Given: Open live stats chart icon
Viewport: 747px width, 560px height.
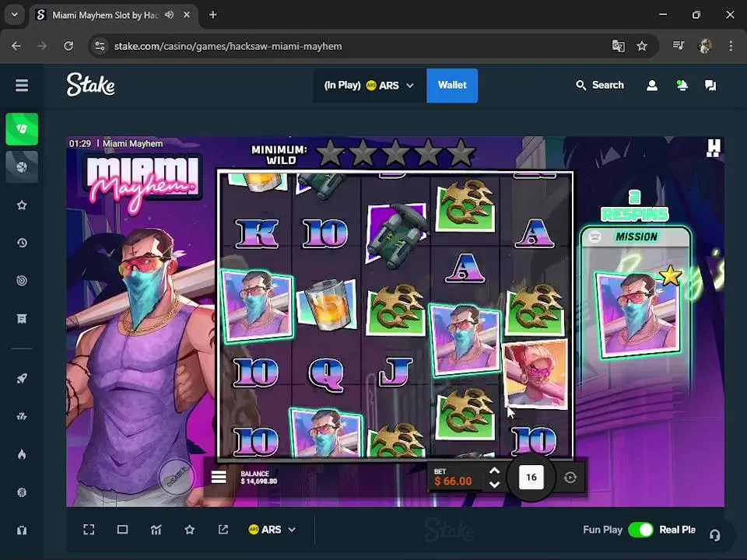Looking at the screenshot, I should (156, 530).
